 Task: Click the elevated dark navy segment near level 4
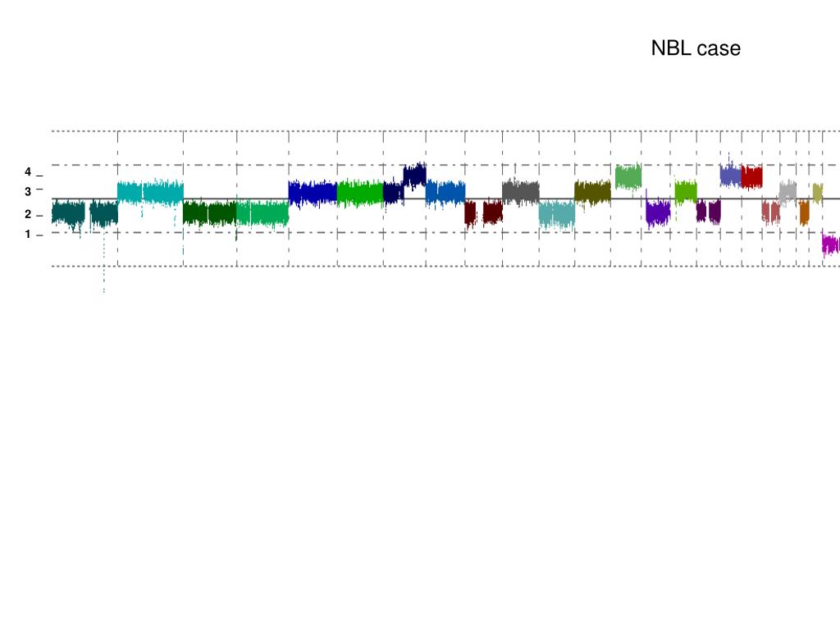pos(414,176)
